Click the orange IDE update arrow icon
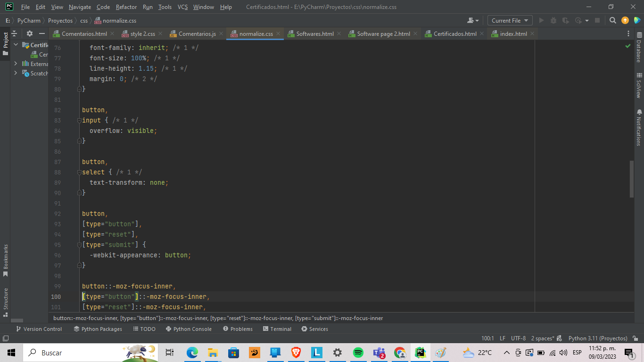 click(625, 20)
